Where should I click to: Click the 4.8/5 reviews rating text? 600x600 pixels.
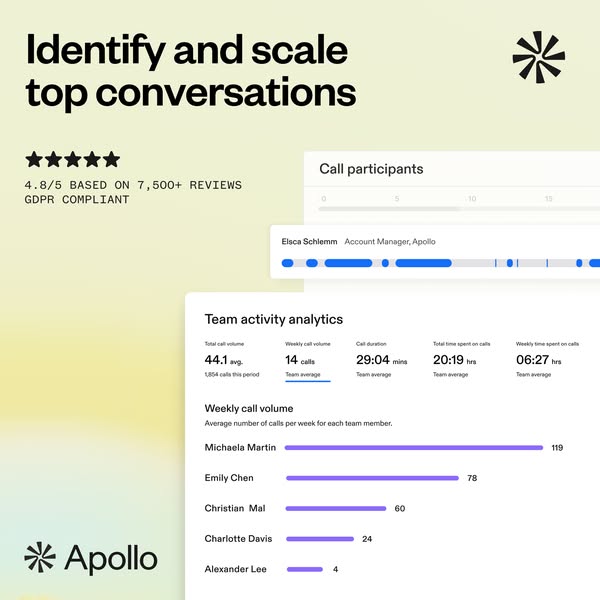(133, 185)
